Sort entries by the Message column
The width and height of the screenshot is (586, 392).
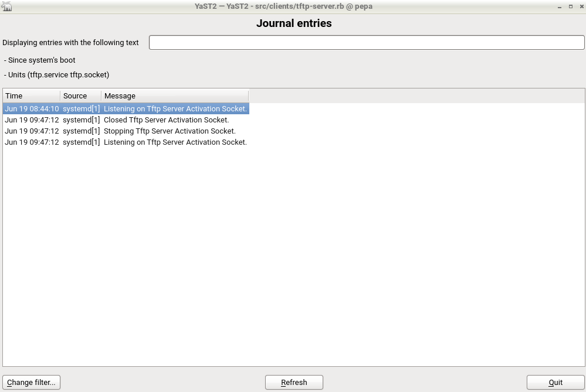[174, 96]
